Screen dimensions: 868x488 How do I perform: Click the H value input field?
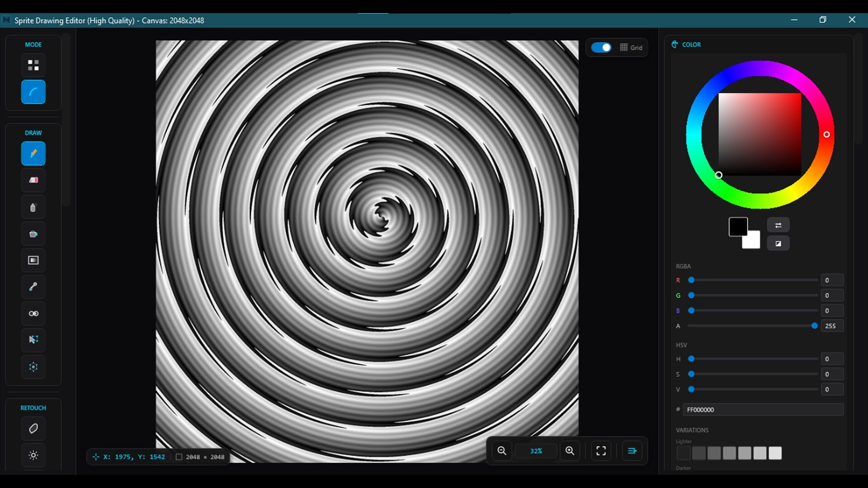point(832,359)
